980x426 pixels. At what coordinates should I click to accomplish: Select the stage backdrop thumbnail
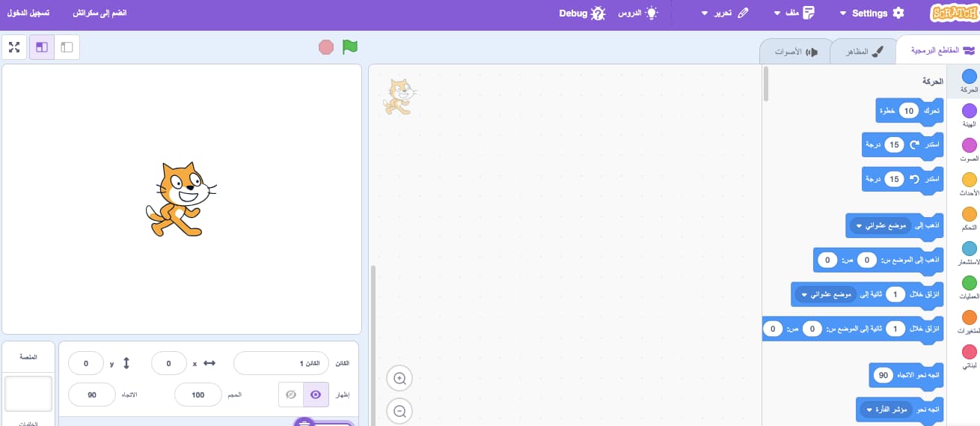point(28,394)
